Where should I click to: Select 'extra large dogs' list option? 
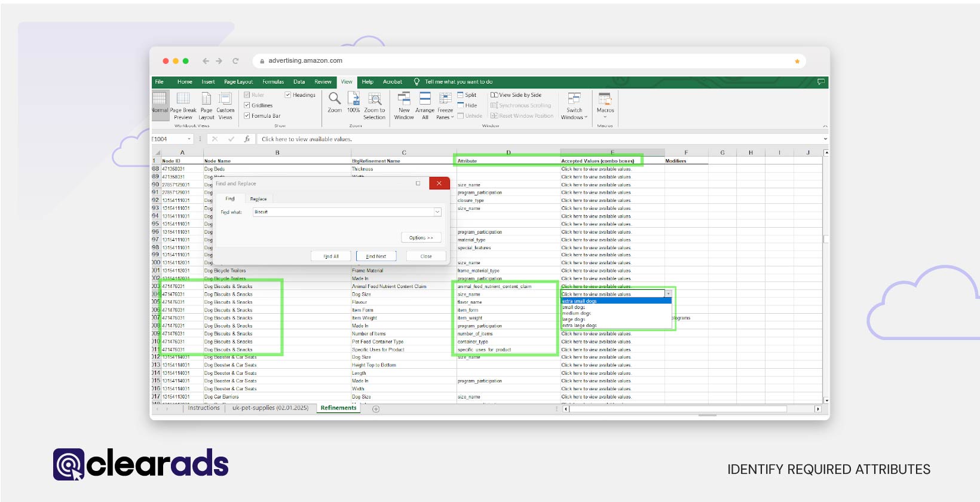[616, 326]
